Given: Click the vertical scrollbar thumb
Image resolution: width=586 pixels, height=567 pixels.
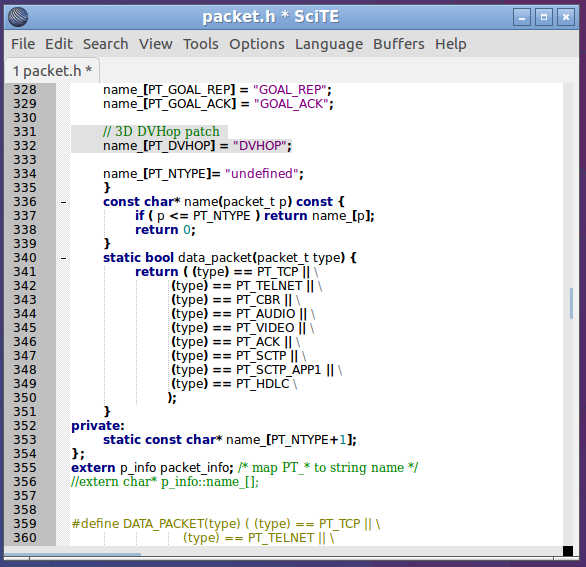Looking at the screenshot, I should tap(571, 303).
